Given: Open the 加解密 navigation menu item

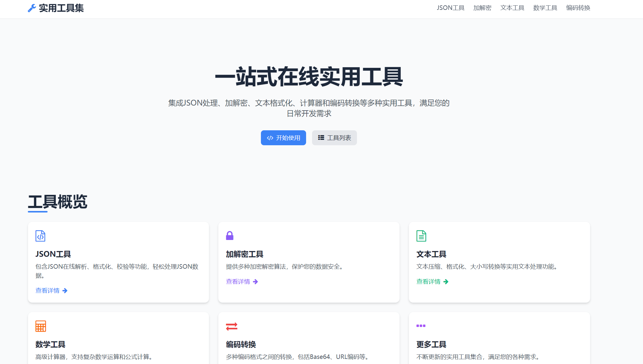Looking at the screenshot, I should pyautogui.click(x=482, y=8).
